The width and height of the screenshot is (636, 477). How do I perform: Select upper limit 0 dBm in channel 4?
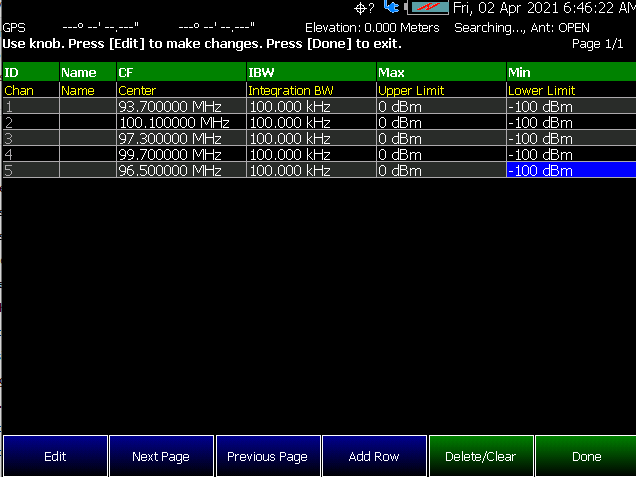click(441, 154)
